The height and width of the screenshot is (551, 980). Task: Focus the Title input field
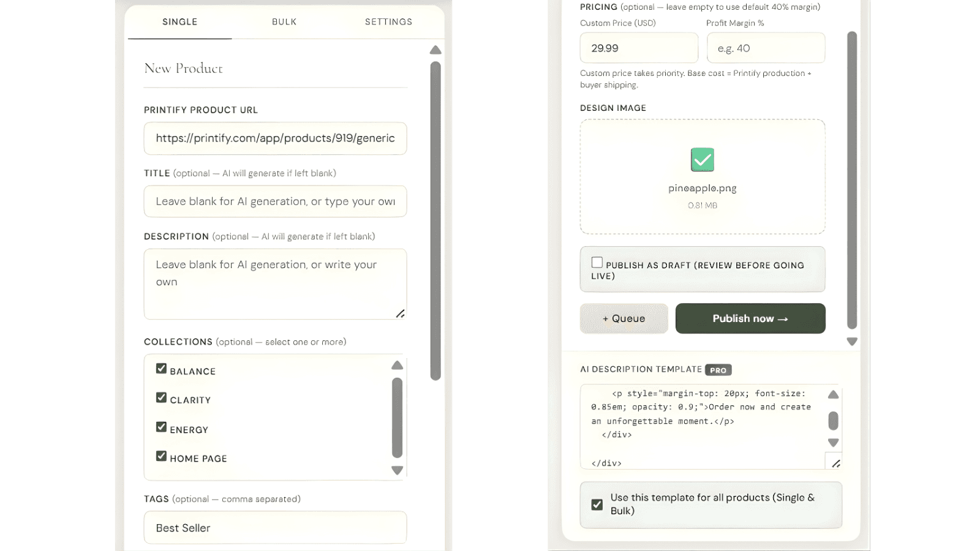coord(275,201)
